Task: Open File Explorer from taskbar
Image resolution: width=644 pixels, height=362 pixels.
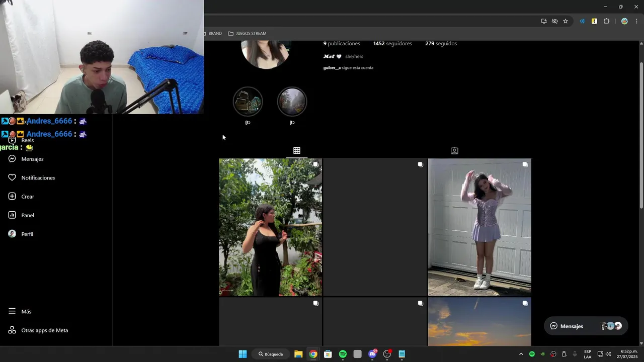Action: tap(298, 354)
